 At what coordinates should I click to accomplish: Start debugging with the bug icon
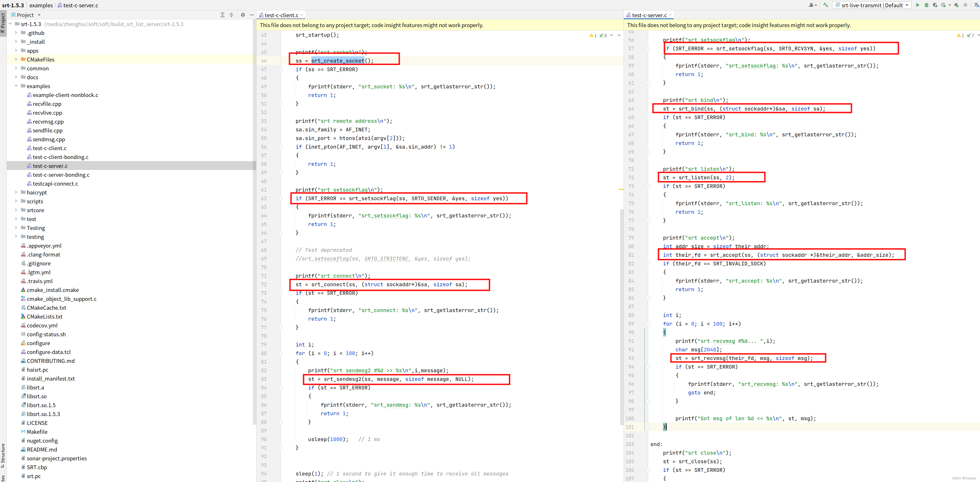(926, 5)
